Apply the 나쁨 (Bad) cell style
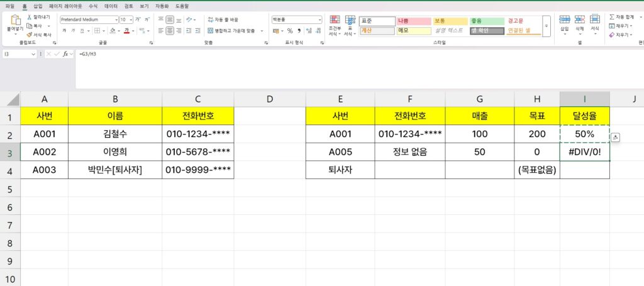The height and width of the screenshot is (286, 644). [413, 21]
